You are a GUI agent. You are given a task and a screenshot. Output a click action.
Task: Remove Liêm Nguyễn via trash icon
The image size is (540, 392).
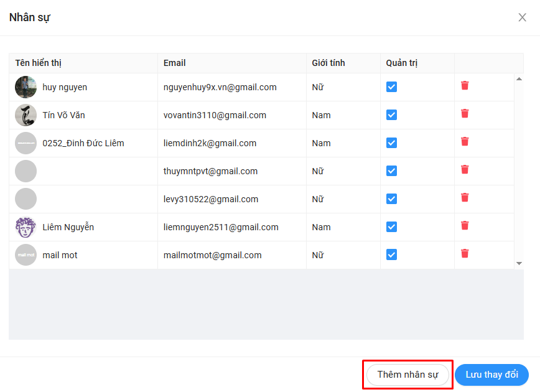[465, 226]
